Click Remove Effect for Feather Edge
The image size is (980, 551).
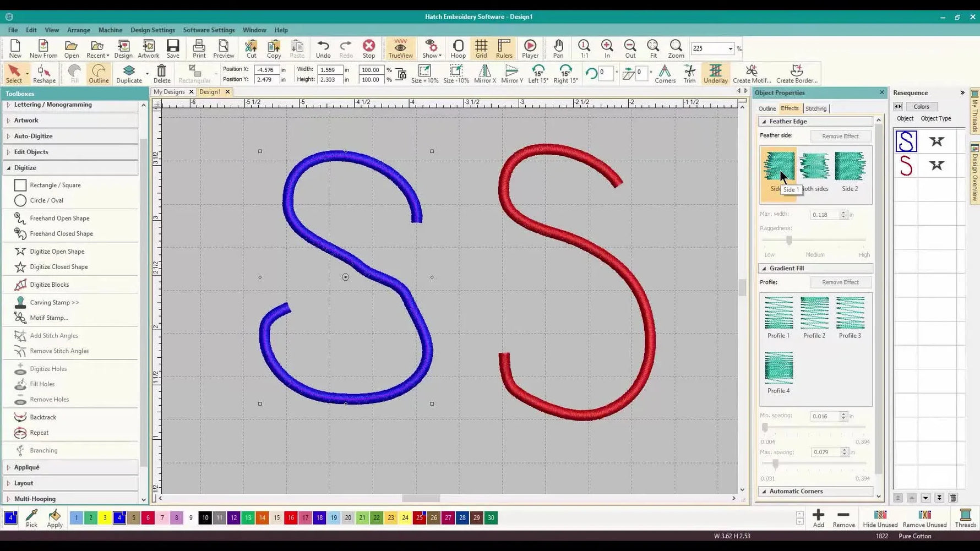840,136
